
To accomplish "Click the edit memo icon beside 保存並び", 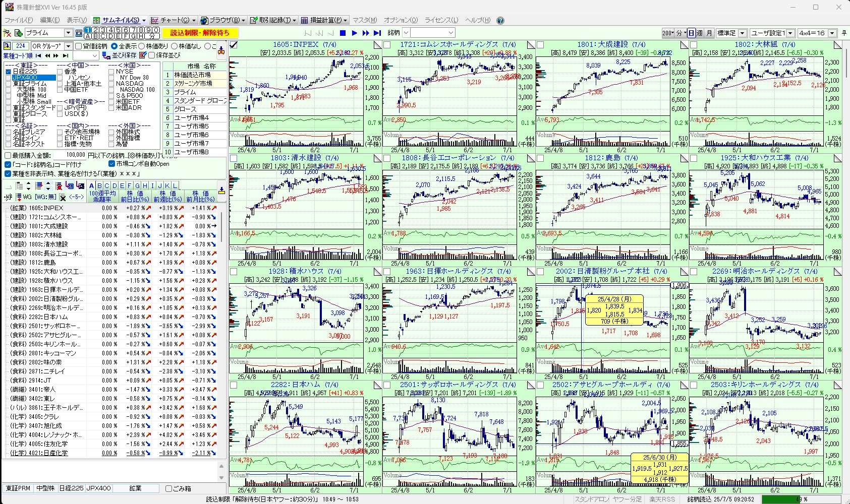I will pyautogui.click(x=143, y=55).
